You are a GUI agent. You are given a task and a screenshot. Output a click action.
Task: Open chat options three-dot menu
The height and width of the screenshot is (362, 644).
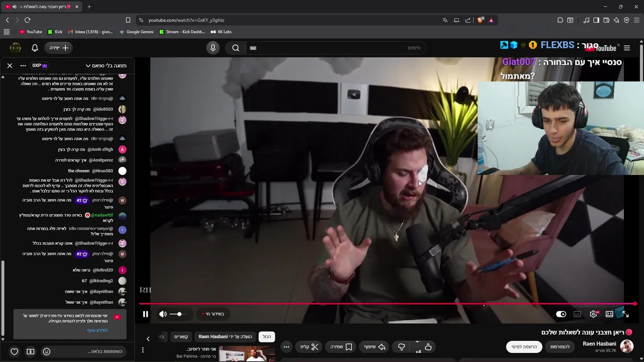[x=23, y=65]
